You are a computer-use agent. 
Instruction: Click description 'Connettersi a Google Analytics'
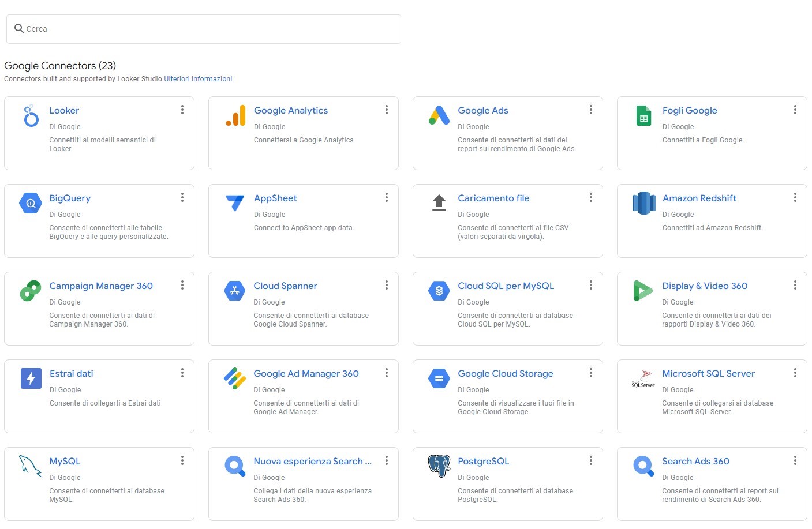[x=304, y=140]
